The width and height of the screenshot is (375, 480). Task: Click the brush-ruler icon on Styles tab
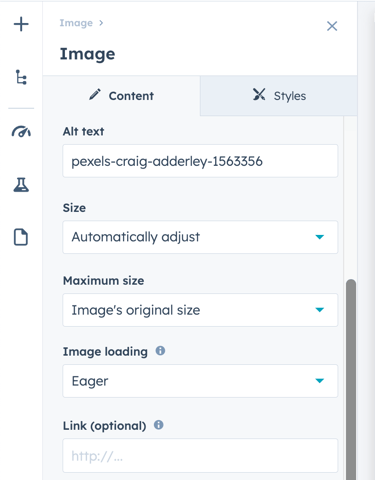point(259,94)
